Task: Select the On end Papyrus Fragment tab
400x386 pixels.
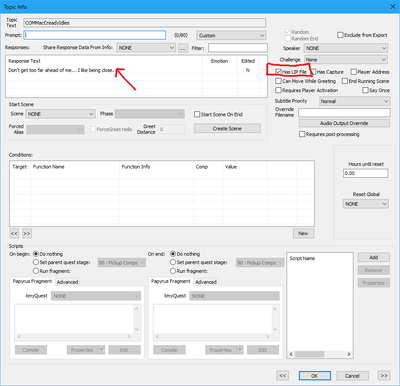Action: [x=170, y=281]
